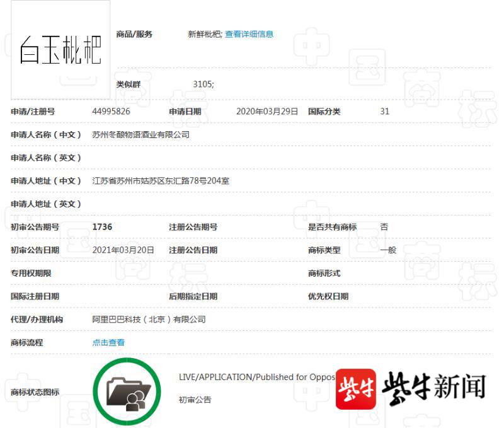
Task: Click the 申请人名称（中文） label
Action: (45, 134)
